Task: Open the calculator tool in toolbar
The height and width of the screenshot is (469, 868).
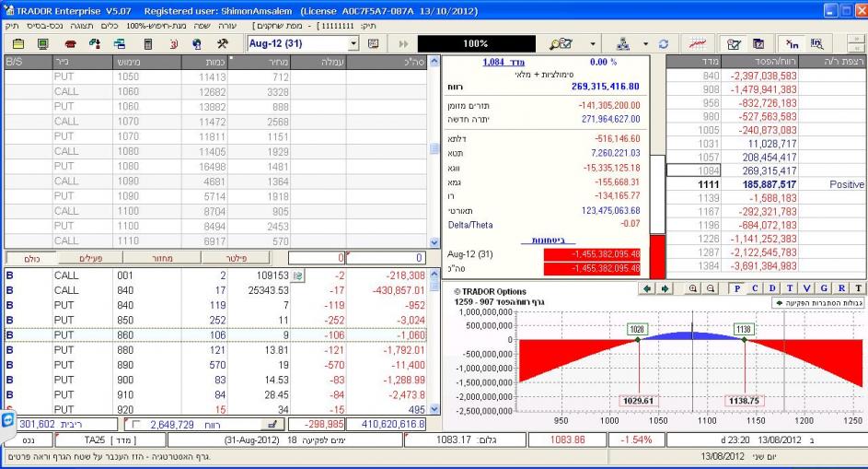Action: point(147,43)
